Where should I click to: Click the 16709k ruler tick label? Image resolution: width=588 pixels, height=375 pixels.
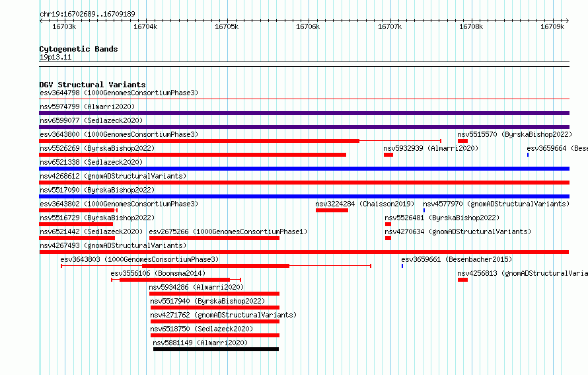552,26
